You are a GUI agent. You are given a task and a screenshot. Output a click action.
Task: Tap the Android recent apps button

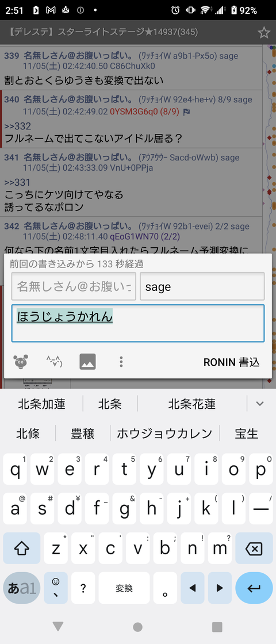(217, 627)
